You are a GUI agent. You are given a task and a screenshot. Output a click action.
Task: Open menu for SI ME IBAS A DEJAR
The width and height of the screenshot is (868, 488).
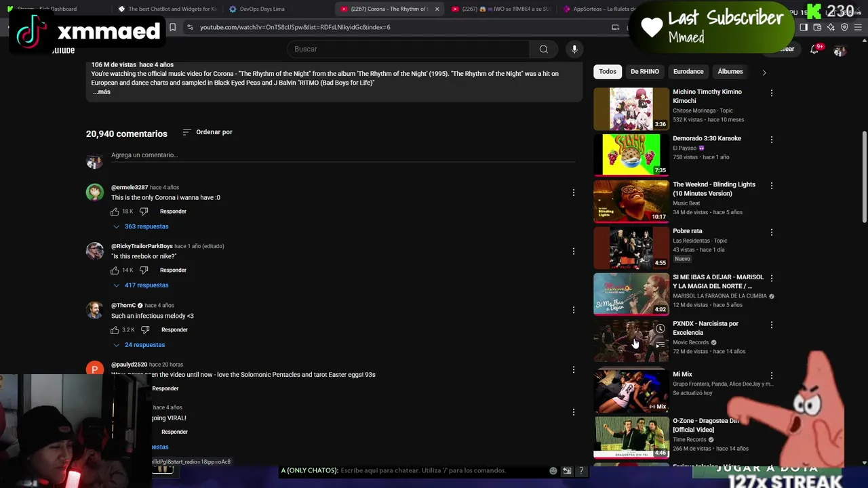(771, 278)
